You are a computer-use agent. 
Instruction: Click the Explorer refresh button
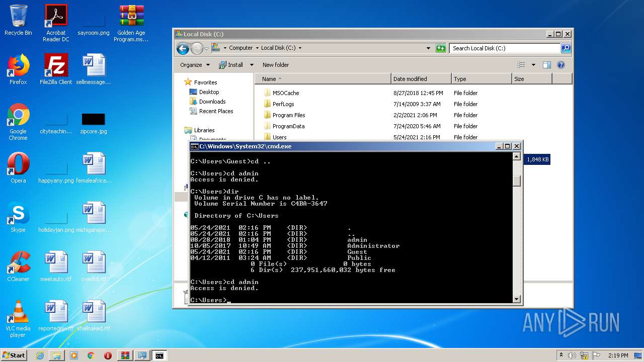click(441, 48)
